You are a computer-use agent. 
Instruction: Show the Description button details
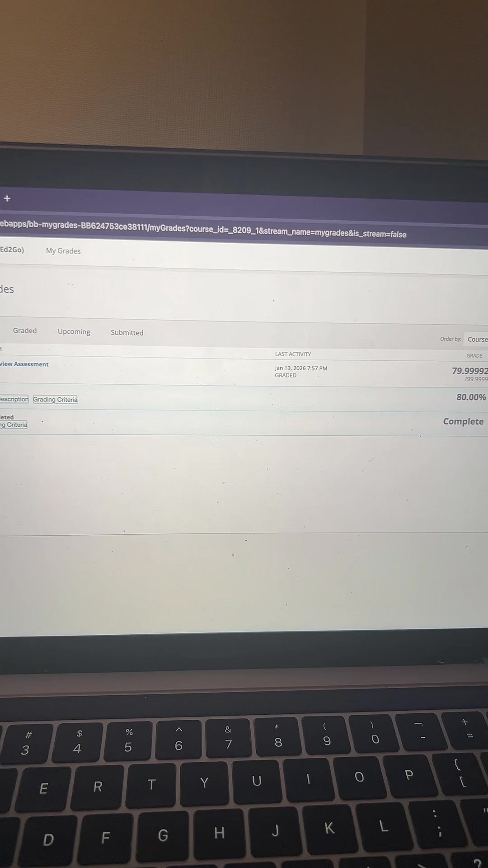(x=14, y=399)
